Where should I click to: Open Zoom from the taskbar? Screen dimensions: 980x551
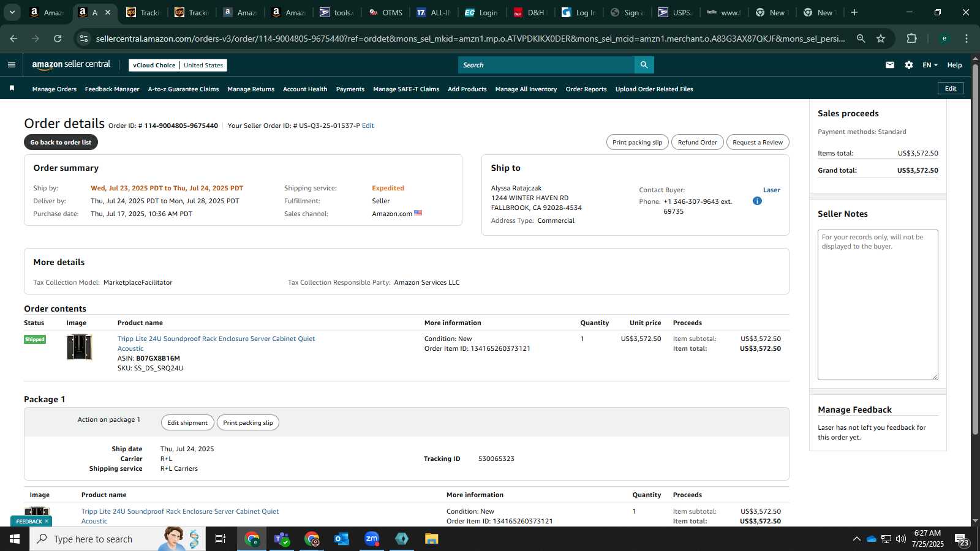tap(372, 539)
